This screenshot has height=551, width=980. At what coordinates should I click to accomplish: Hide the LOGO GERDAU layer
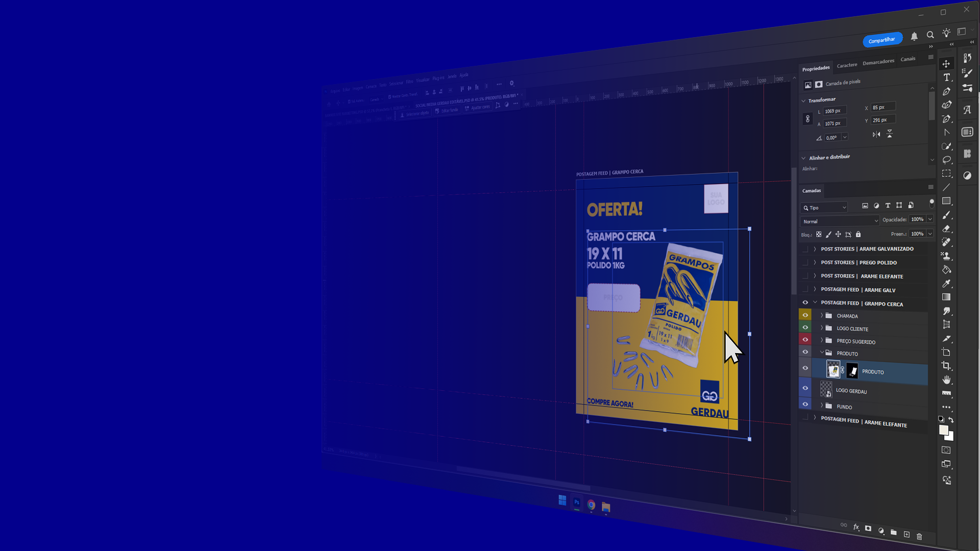tap(805, 388)
